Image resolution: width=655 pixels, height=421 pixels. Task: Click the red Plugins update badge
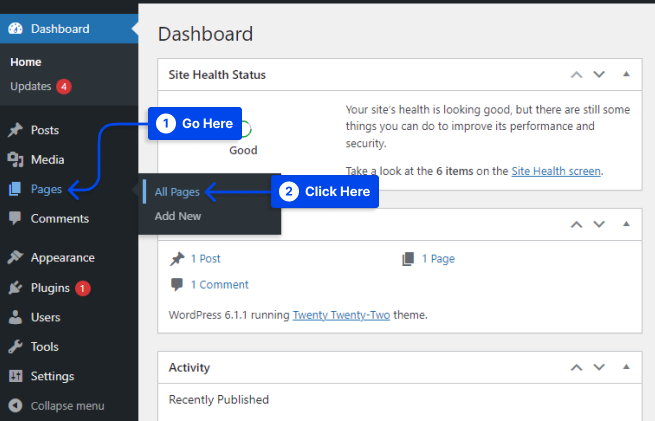(83, 288)
